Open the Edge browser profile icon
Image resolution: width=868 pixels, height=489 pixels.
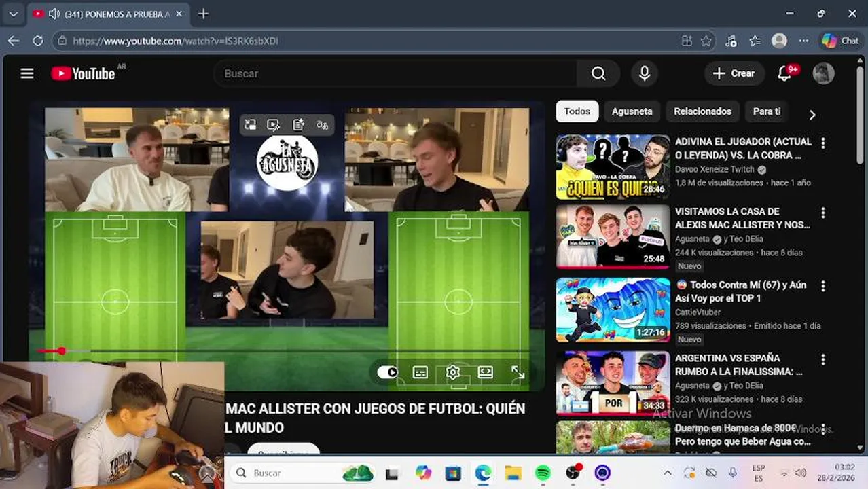click(780, 41)
